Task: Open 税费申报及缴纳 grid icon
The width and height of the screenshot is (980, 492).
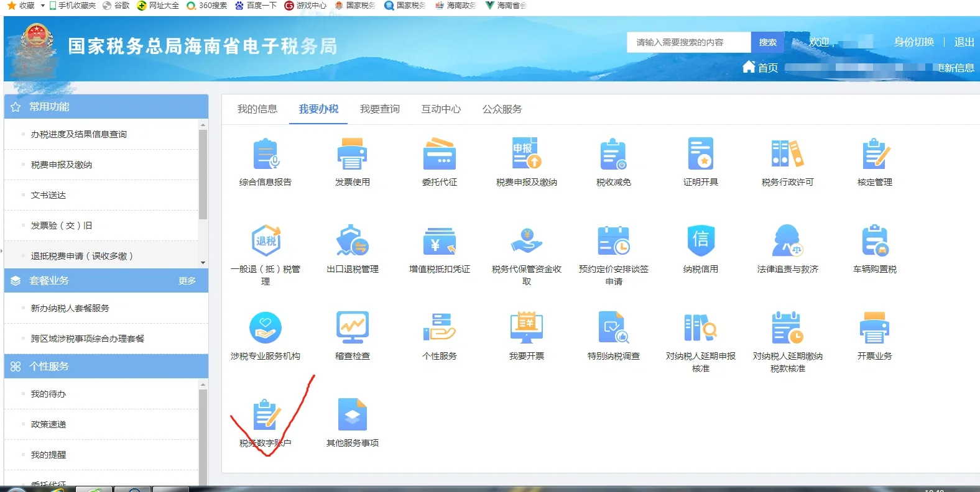Action: click(x=526, y=153)
